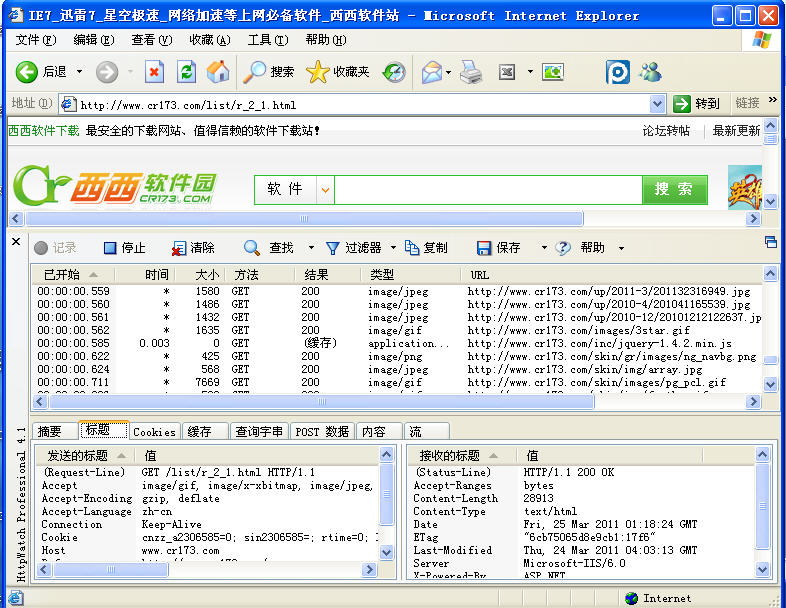The width and height of the screenshot is (786, 608).
Task: Go to the Home page icon
Action: [217, 72]
